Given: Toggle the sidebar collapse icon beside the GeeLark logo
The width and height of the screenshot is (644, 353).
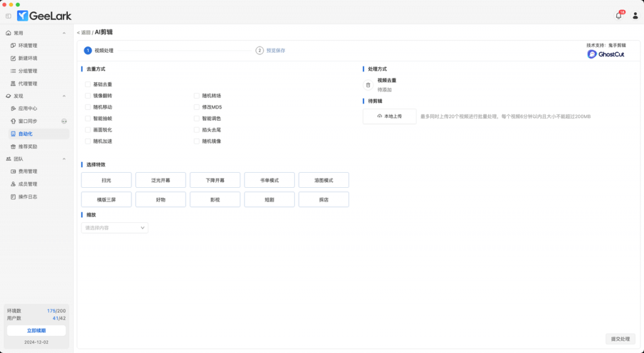Looking at the screenshot, I should [8, 16].
